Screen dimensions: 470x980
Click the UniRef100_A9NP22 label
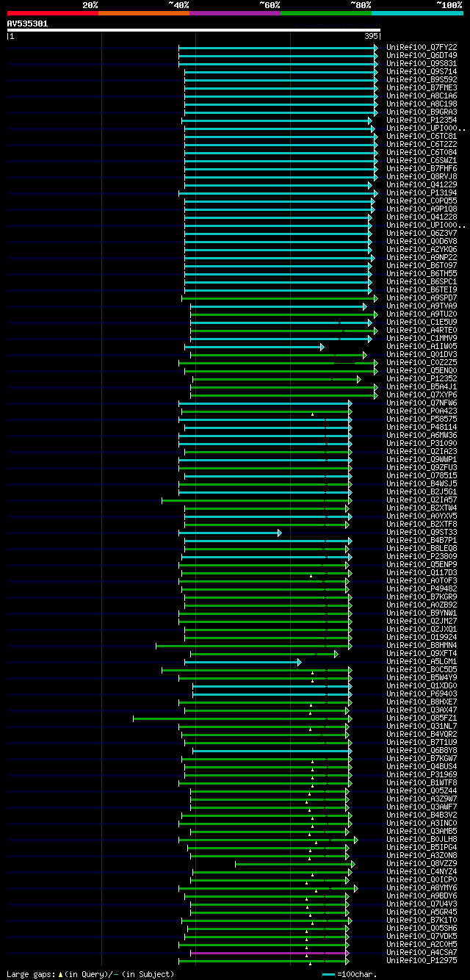422,257
